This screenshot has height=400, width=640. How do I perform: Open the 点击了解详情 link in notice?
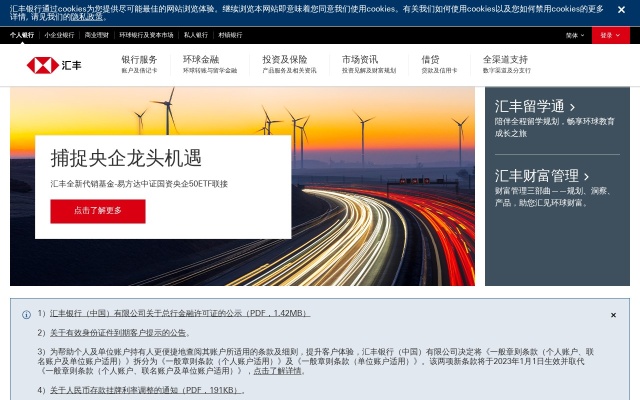click(x=276, y=370)
